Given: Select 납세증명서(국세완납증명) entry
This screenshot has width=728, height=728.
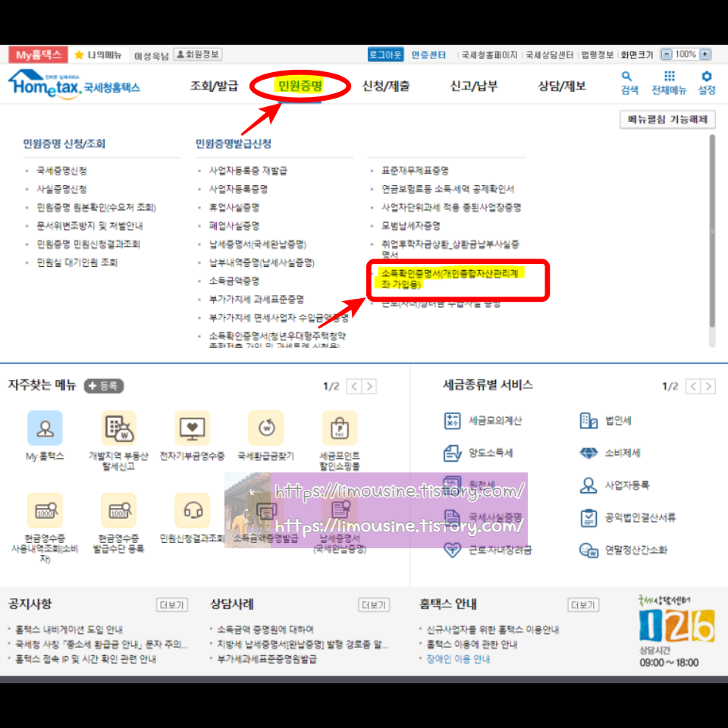Looking at the screenshot, I should pyautogui.click(x=258, y=244).
